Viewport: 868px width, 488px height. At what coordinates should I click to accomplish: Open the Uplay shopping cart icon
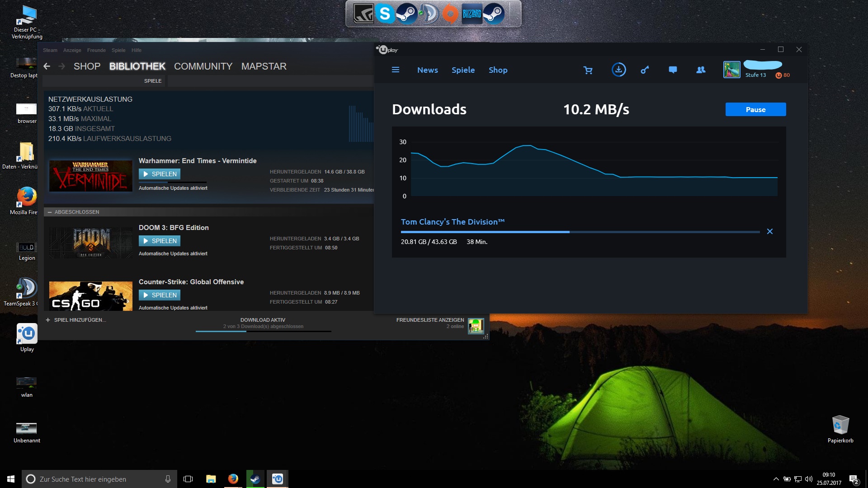588,70
